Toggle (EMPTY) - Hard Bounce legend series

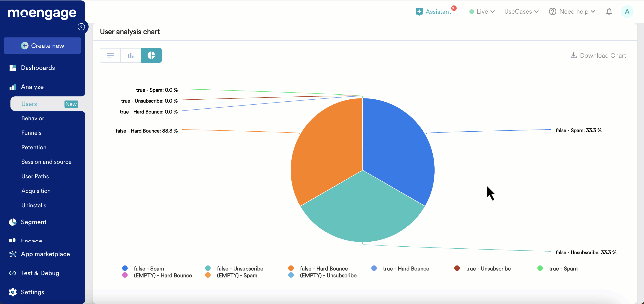(163, 275)
